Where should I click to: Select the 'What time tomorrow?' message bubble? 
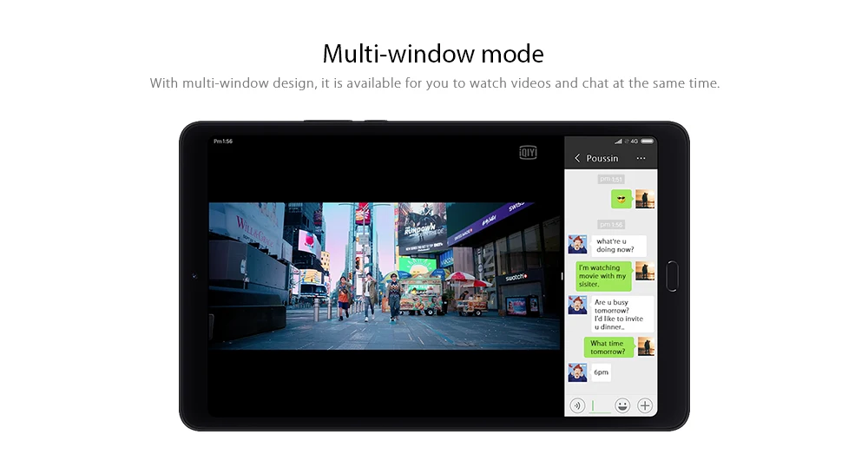(x=608, y=347)
